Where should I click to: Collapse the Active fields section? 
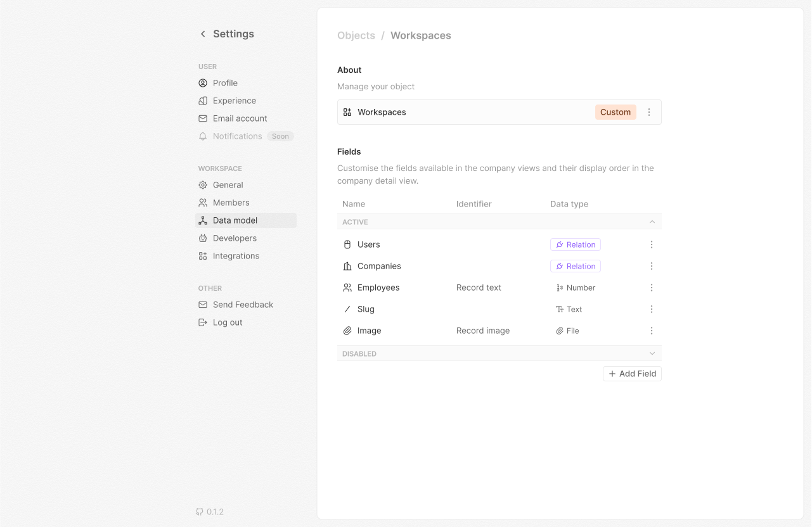click(652, 222)
